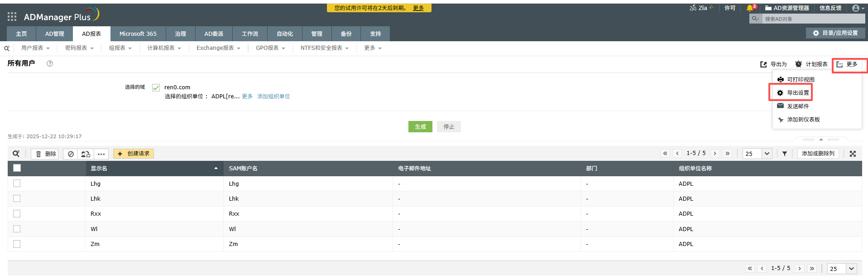Open the 用户报表 dropdown menu

tap(35, 48)
